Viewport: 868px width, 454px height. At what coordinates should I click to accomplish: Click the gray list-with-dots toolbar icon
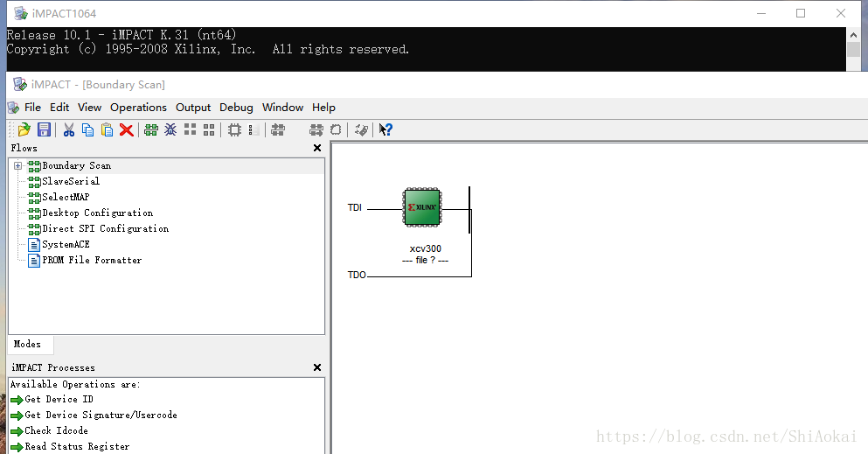tap(253, 129)
